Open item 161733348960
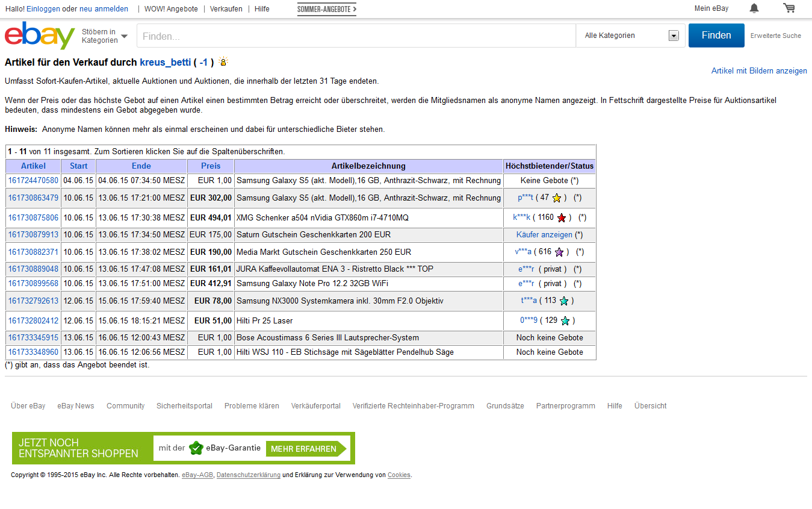 (33, 352)
